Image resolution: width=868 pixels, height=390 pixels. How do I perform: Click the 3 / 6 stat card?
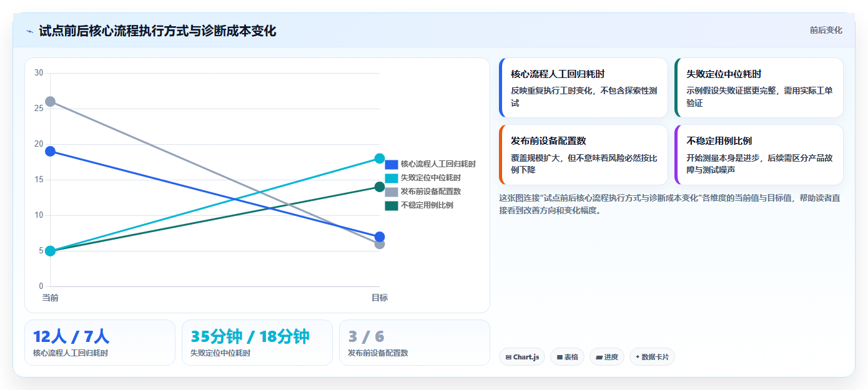415,343
